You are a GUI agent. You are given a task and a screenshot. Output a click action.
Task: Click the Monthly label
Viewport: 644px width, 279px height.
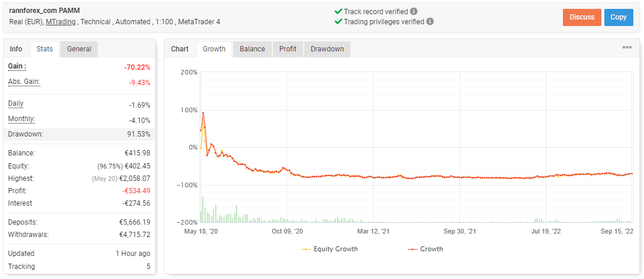[x=21, y=119]
